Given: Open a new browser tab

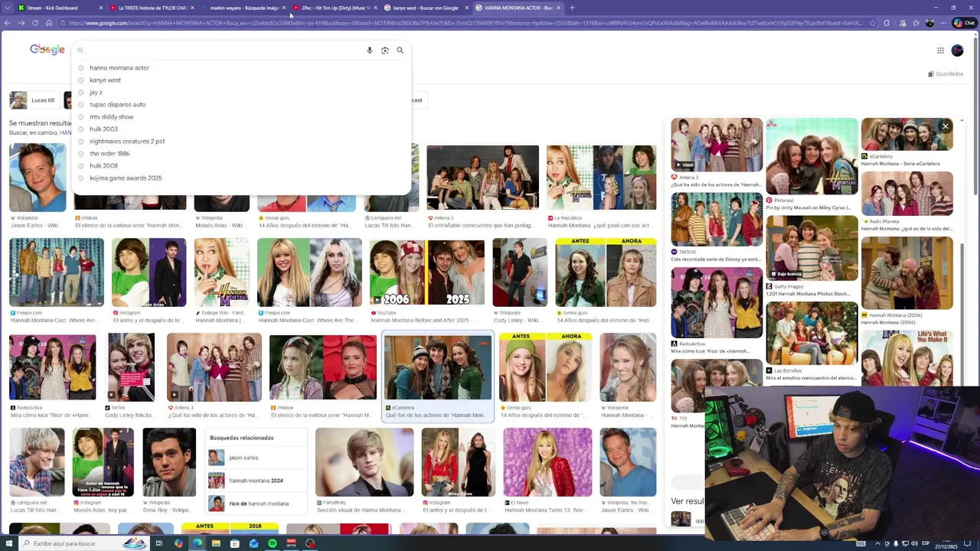Looking at the screenshot, I should [x=572, y=8].
